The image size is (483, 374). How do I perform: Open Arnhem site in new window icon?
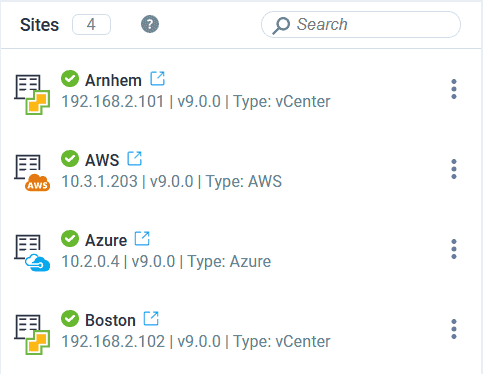tap(157, 79)
